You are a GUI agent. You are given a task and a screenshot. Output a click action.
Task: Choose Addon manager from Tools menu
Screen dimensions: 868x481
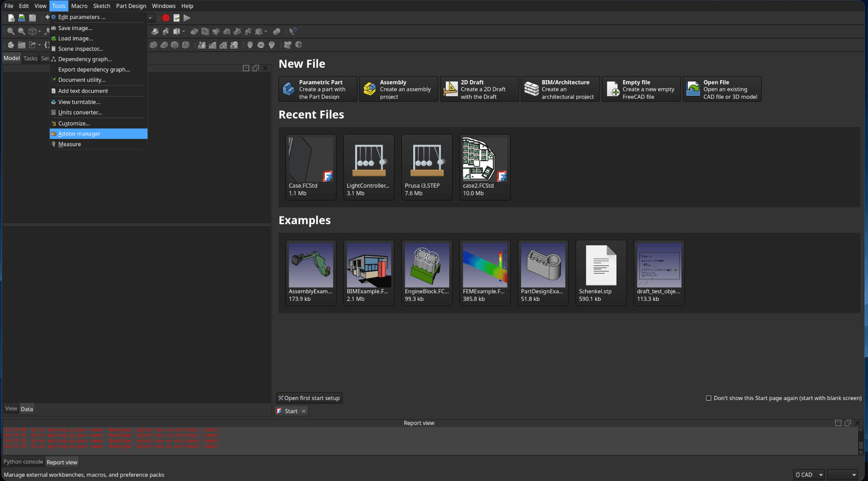(98, 133)
